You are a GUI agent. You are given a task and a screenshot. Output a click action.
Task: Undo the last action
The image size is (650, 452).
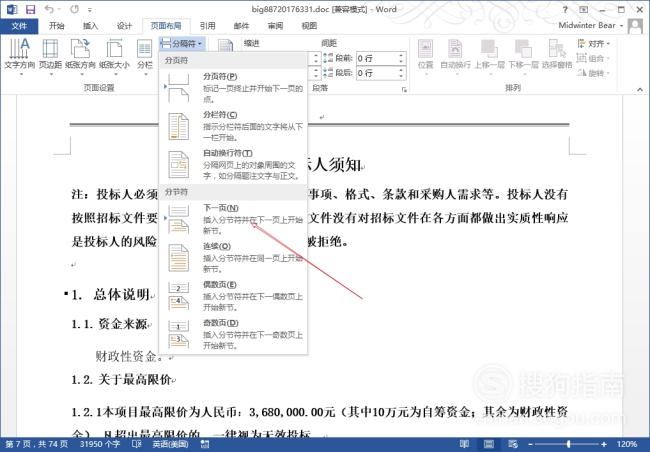(49, 9)
